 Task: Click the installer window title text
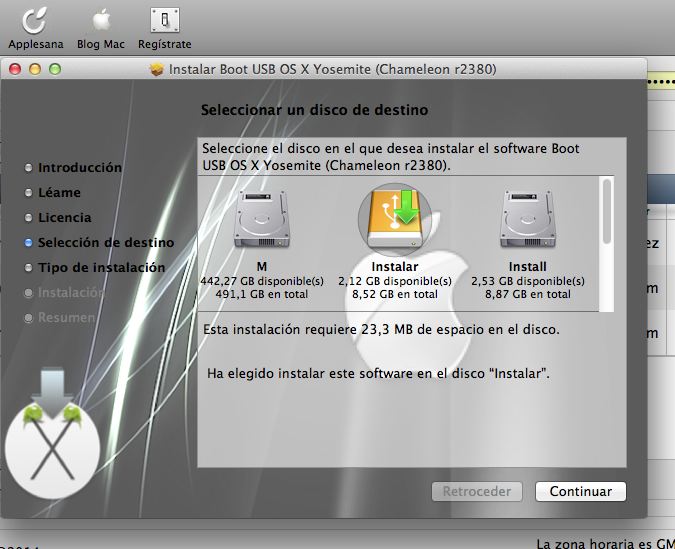pos(332,69)
